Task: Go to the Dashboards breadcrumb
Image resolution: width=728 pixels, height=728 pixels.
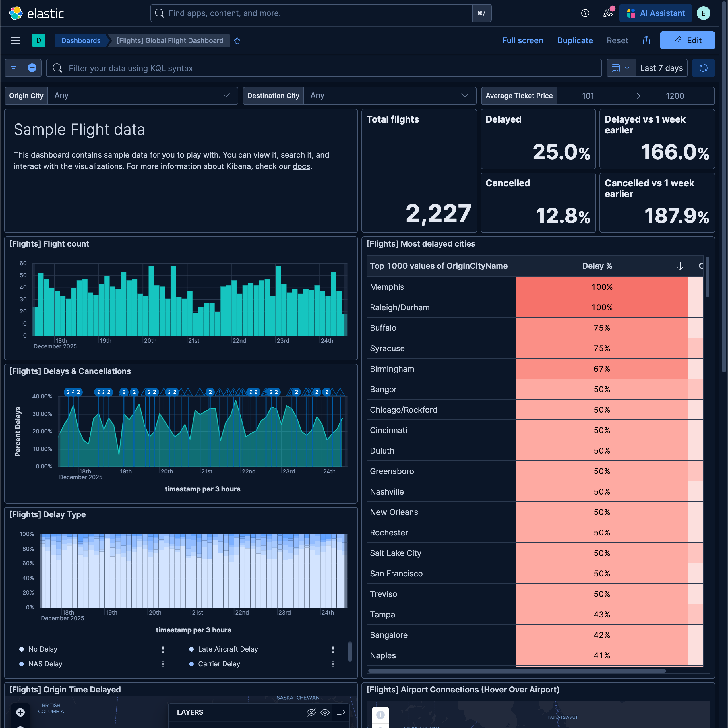Action: [x=81, y=40]
